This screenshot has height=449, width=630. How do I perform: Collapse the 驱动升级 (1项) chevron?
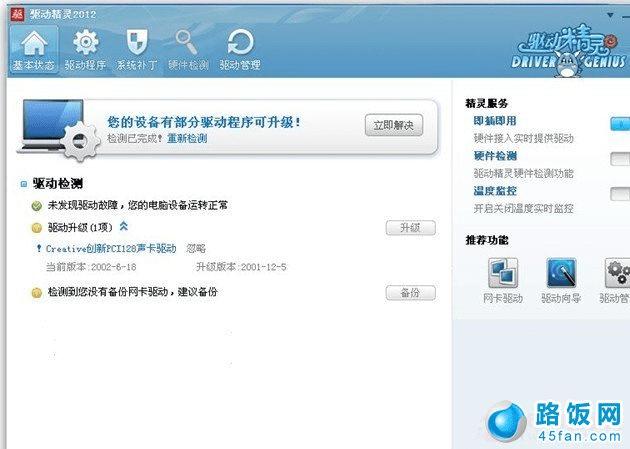(124, 226)
